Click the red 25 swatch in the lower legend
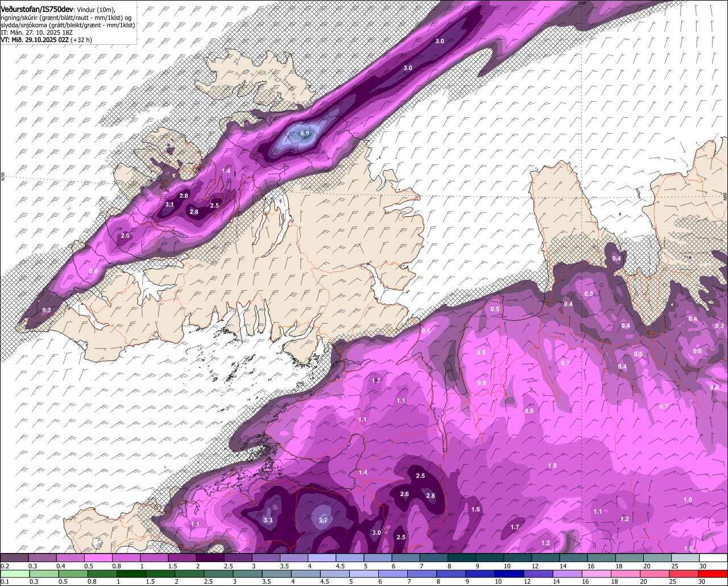 click(x=684, y=573)
